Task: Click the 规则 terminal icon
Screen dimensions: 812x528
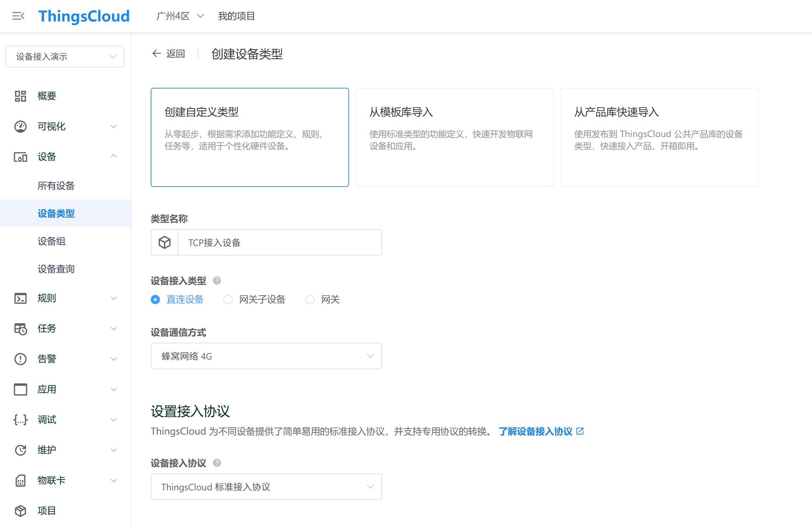Action: pos(20,298)
